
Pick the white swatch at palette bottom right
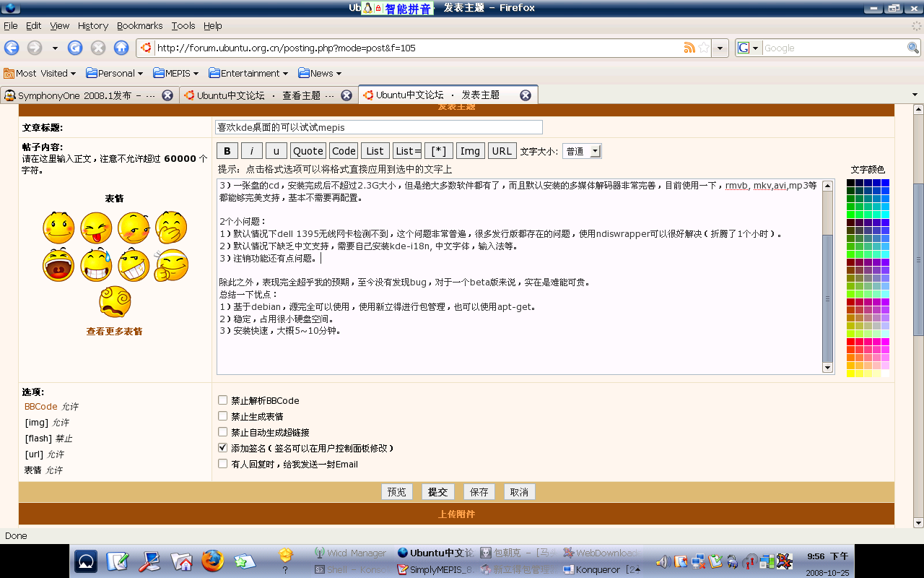(886, 374)
